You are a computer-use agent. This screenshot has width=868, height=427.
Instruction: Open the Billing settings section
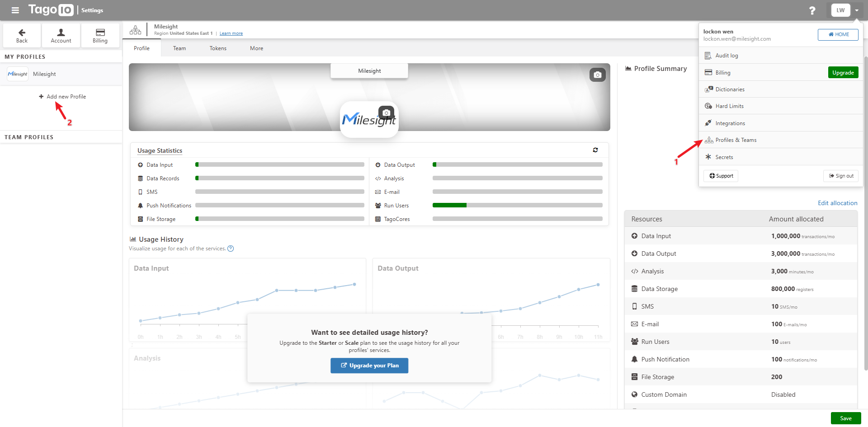[x=100, y=36]
